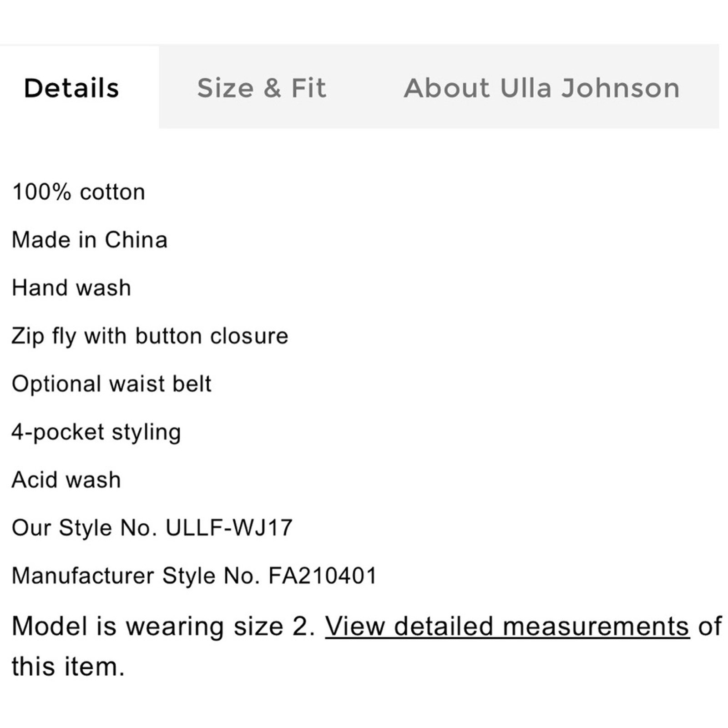Click the Manufacturer Style No. label
The height and width of the screenshot is (728, 728).
(x=136, y=576)
